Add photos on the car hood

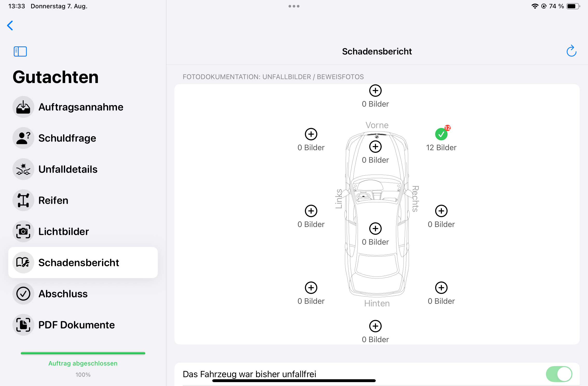375,147
